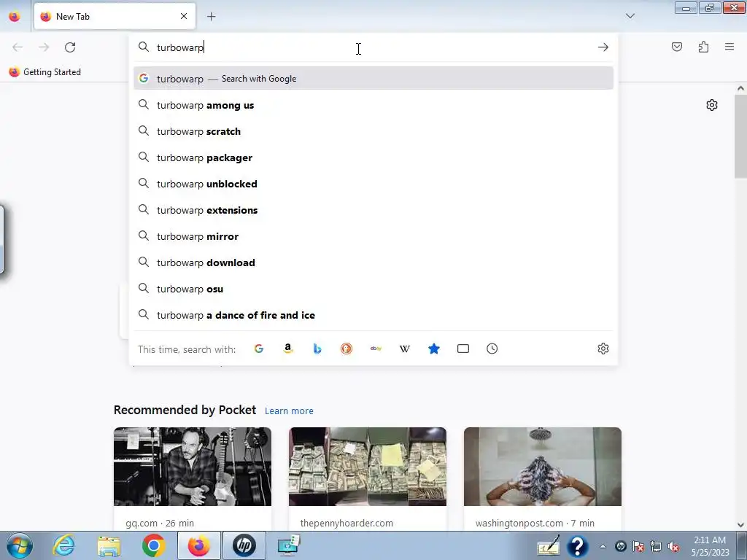Screen dimensions: 747x560
Task: Click the muted volume tray icon
Action: coord(673,546)
